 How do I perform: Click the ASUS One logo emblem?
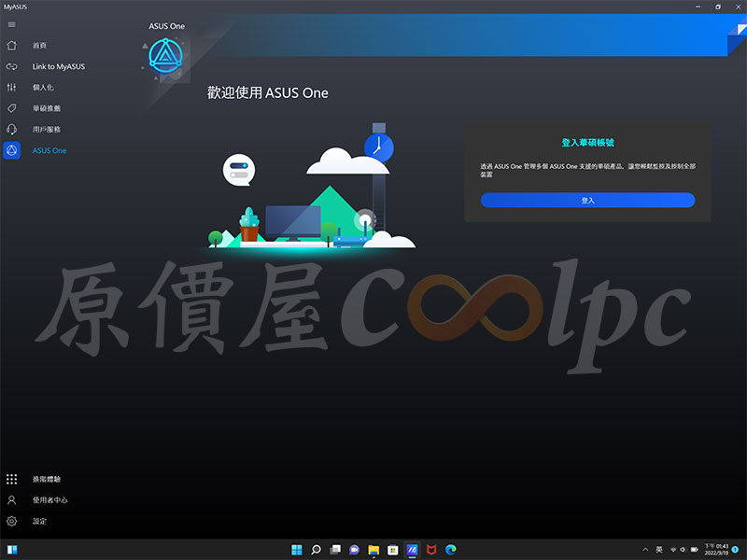pyautogui.click(x=165, y=56)
